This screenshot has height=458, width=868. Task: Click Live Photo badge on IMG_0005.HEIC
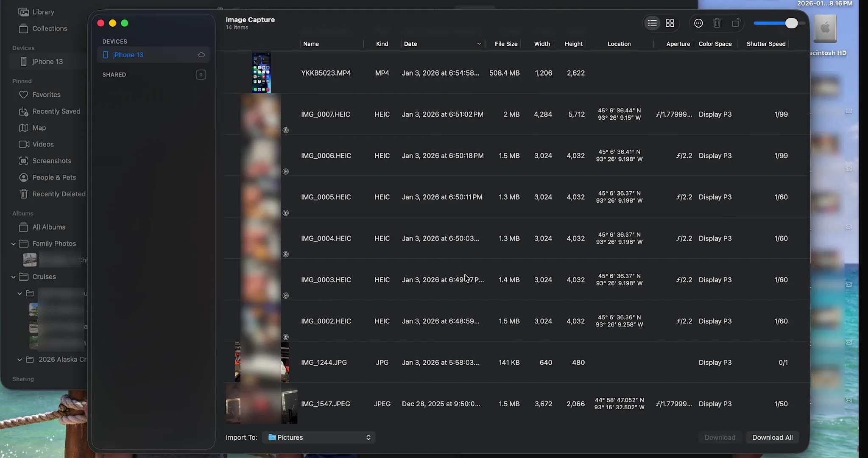[286, 213]
